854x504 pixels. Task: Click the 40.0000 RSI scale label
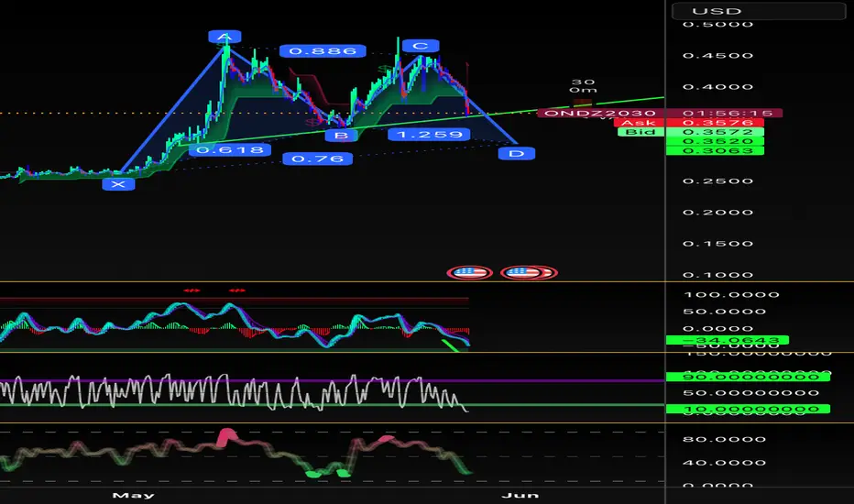pyautogui.click(x=725, y=463)
